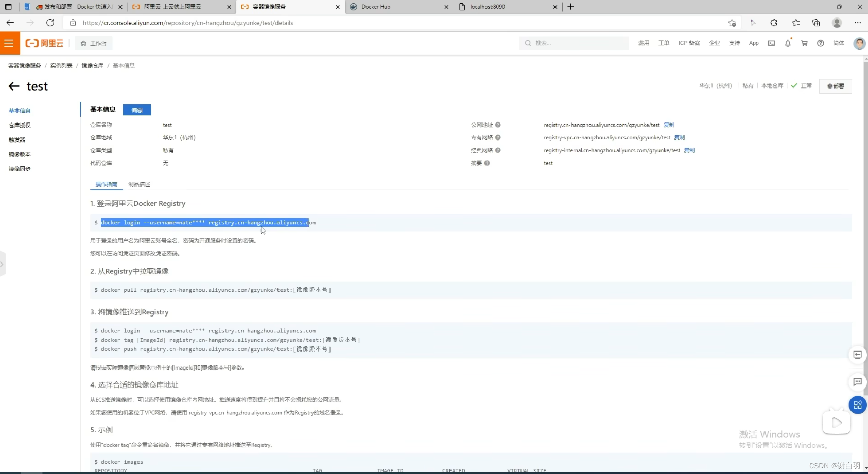Click the 容器镜像服务 breadcrumb

pos(25,66)
